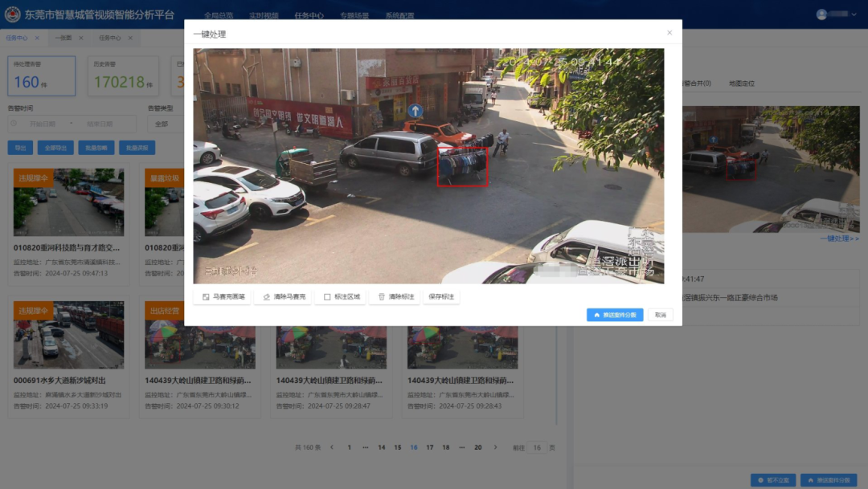Open the 专题场景 menu
Screen dimensions: 868x489
click(354, 15)
